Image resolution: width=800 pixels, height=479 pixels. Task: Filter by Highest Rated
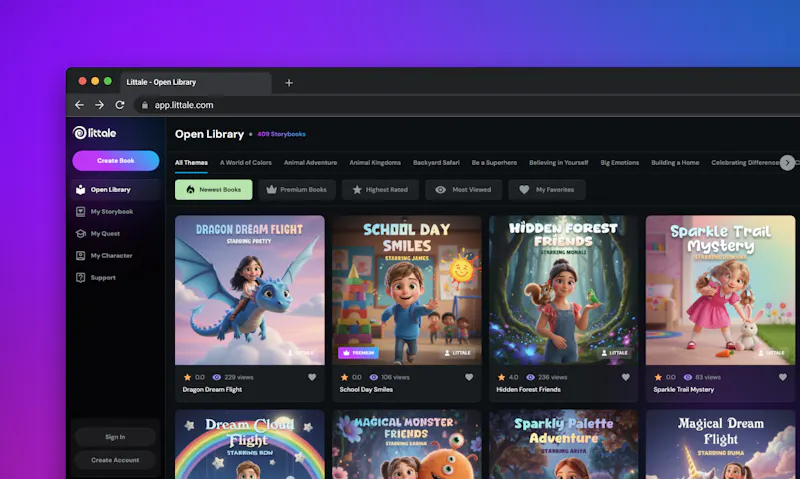pyautogui.click(x=381, y=190)
